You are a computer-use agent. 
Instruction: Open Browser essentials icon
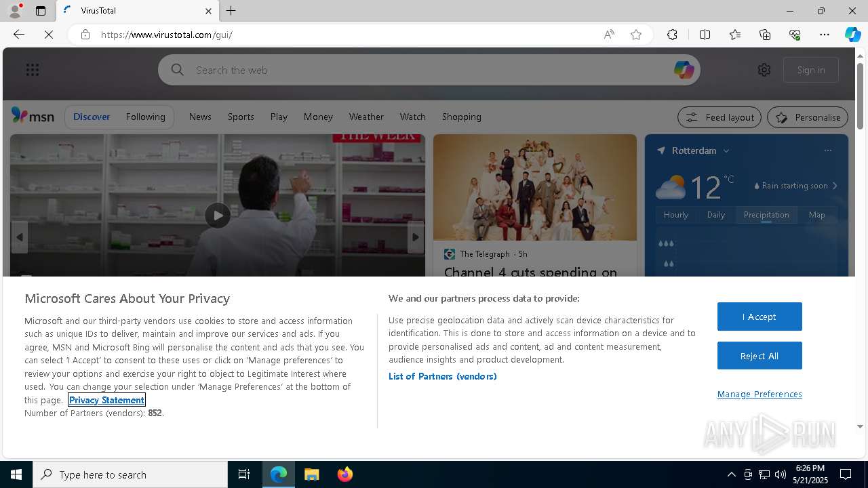(795, 35)
